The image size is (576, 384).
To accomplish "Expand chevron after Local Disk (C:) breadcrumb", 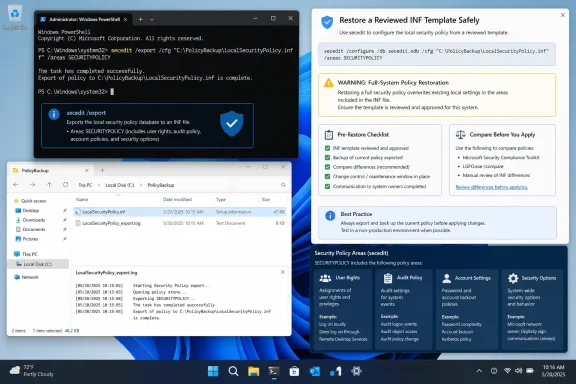I will pyautogui.click(x=141, y=185).
